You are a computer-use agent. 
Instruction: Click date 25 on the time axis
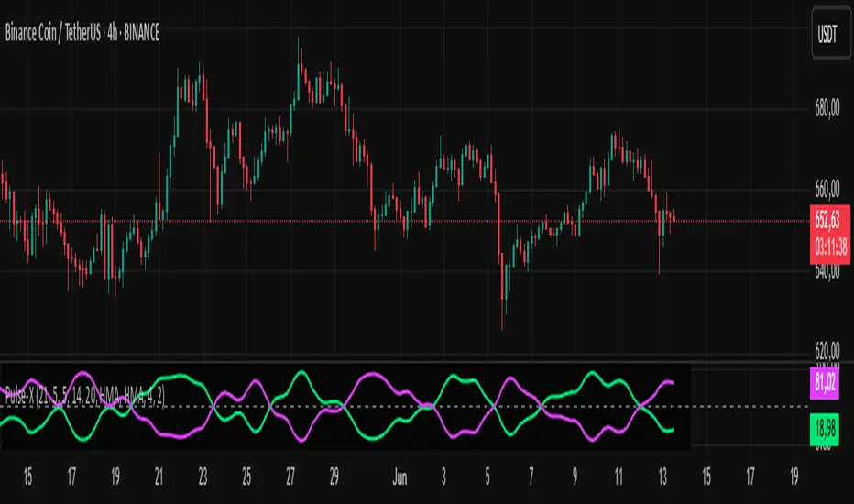tap(246, 477)
